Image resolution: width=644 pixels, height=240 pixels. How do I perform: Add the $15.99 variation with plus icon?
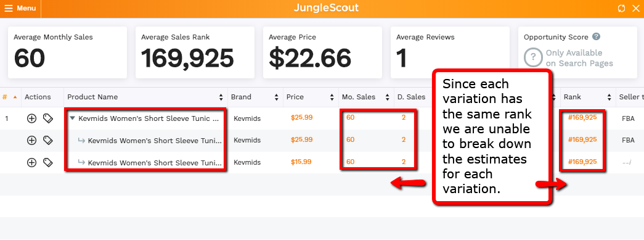(x=31, y=162)
